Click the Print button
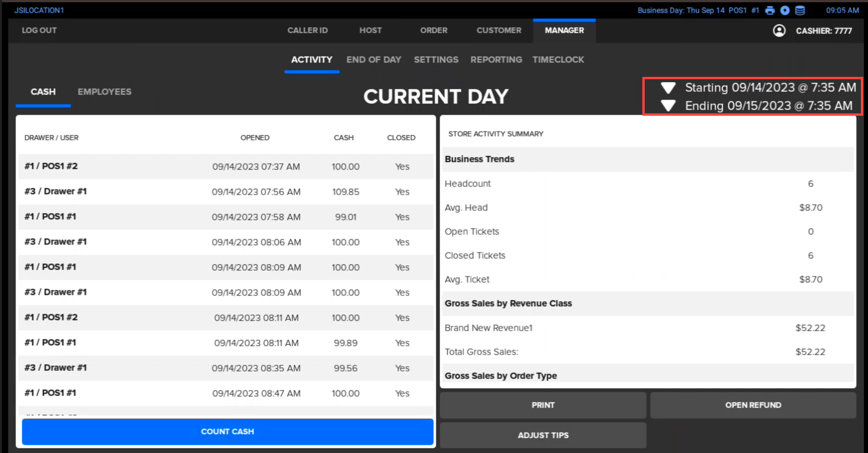The width and height of the screenshot is (868, 453). coord(543,405)
